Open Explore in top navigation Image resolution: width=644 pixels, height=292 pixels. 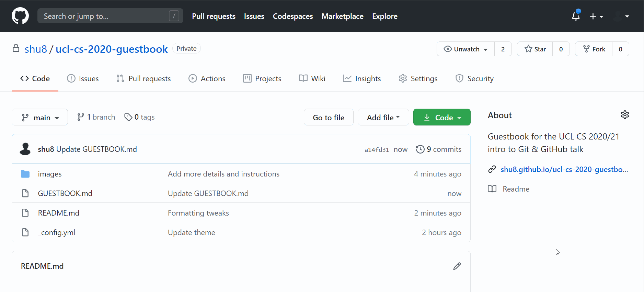pyautogui.click(x=385, y=16)
